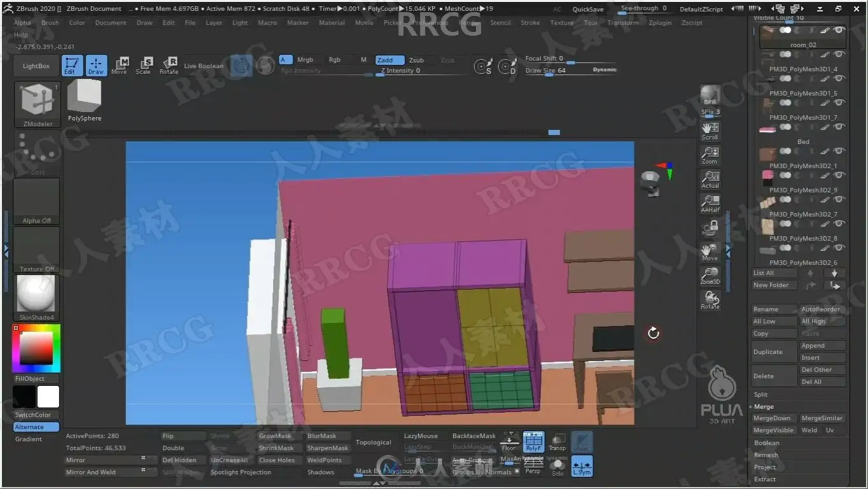Click the Duplicate subtool button
The image size is (868, 489).
tap(774, 352)
